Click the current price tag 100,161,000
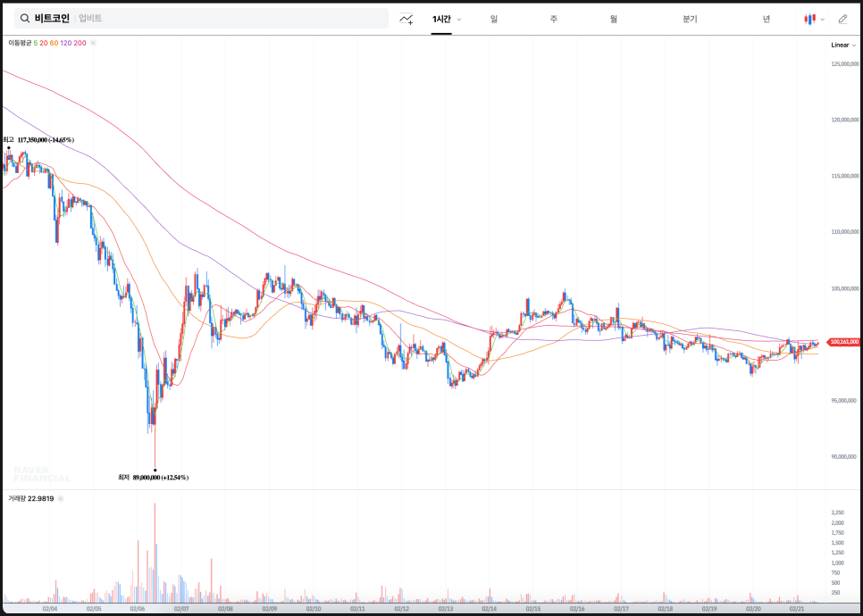863x616 pixels. pyautogui.click(x=843, y=342)
